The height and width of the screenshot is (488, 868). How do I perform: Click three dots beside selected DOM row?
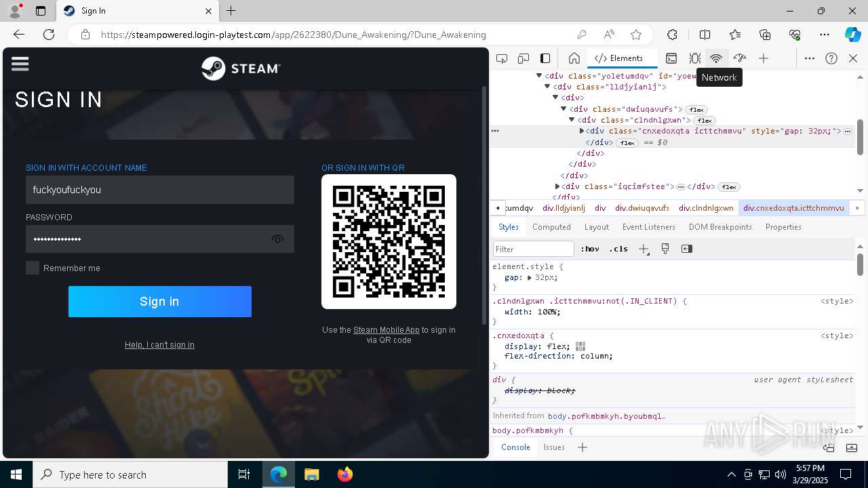[x=495, y=131]
